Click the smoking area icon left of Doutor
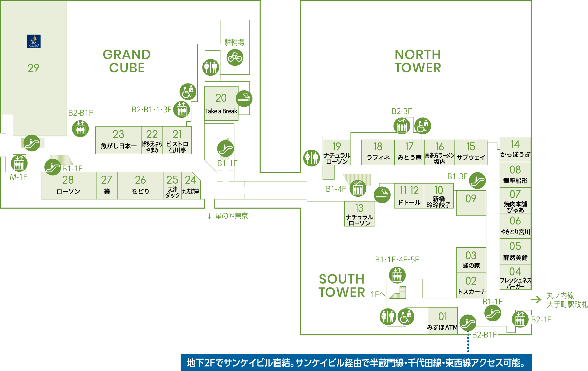The image size is (588, 371). point(382,195)
